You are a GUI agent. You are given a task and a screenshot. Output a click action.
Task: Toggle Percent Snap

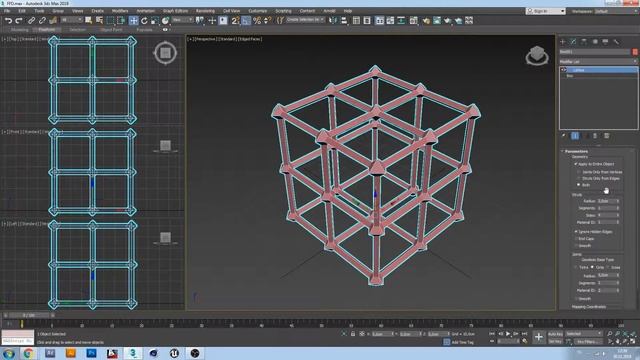click(x=257, y=20)
